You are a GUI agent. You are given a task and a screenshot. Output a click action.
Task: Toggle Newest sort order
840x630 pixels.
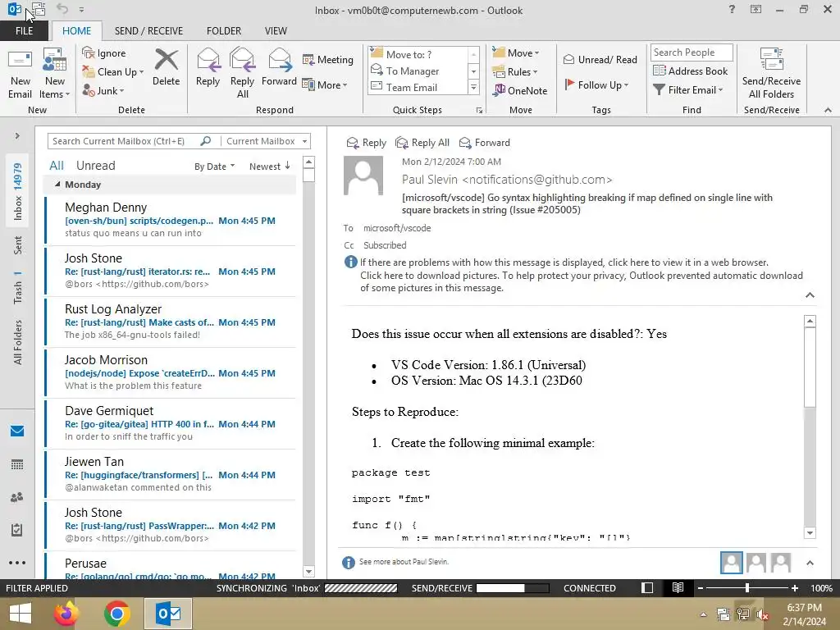[x=269, y=166]
